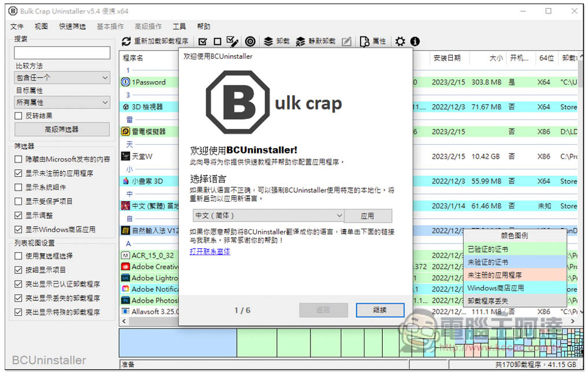Open the 工具 menu
This screenshot has height=374, width=588.
pos(179,26)
